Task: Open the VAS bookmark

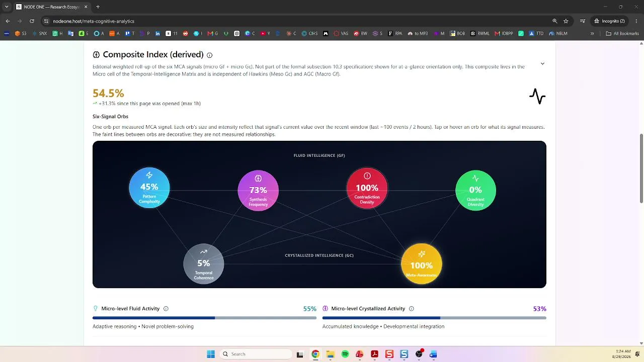Action: coord(341,34)
